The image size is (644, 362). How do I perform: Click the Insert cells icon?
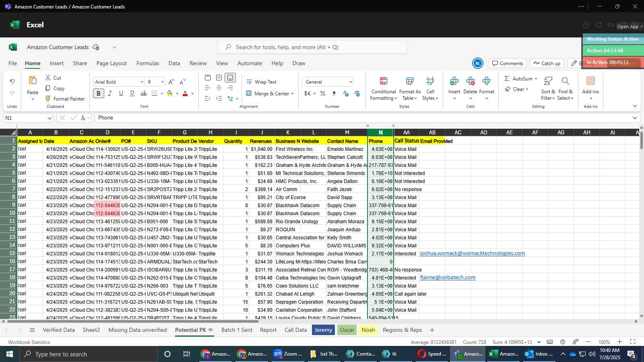454,81
